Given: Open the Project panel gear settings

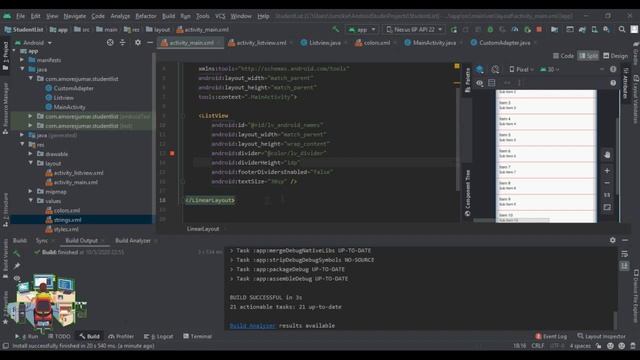Looking at the screenshot, I should click(x=138, y=42).
